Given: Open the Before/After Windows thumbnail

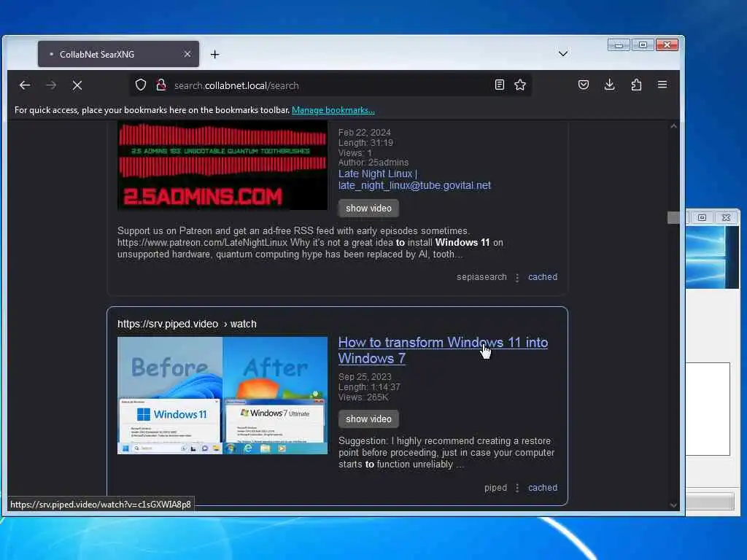Looking at the screenshot, I should tap(222, 395).
